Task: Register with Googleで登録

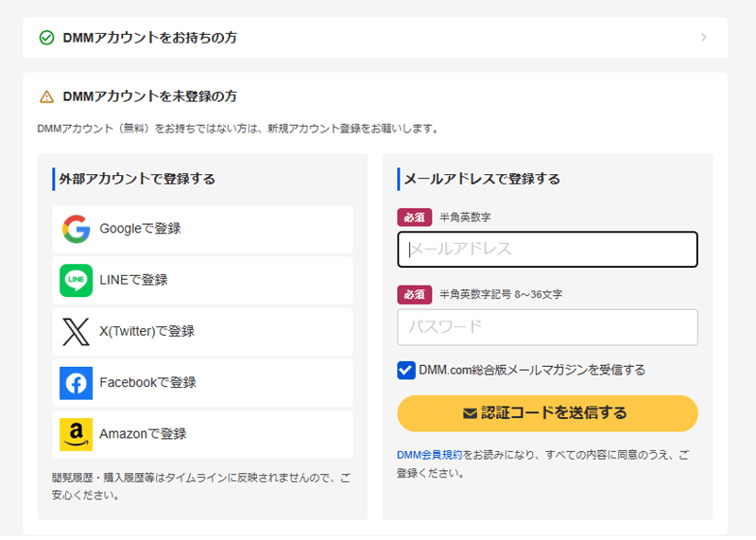Action: (202, 229)
